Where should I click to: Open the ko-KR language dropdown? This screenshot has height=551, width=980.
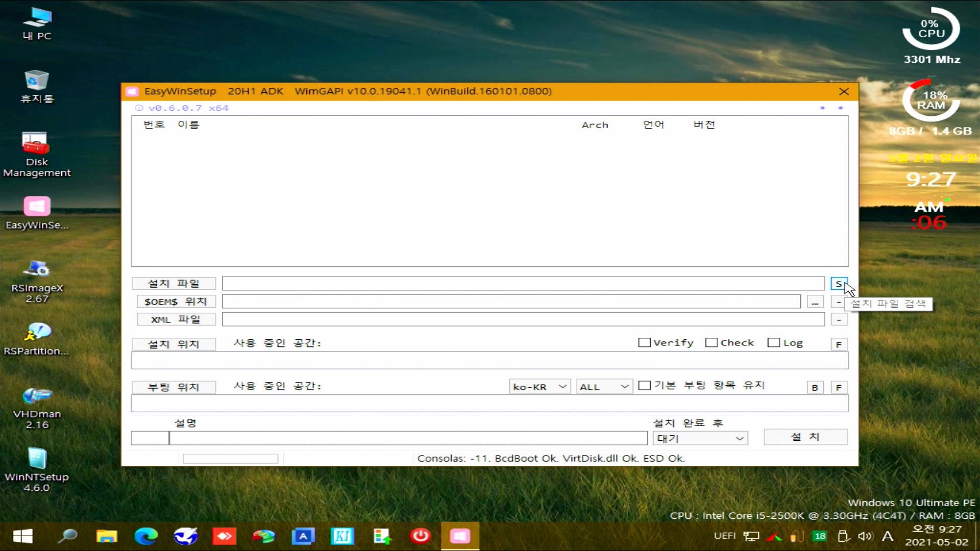point(540,387)
